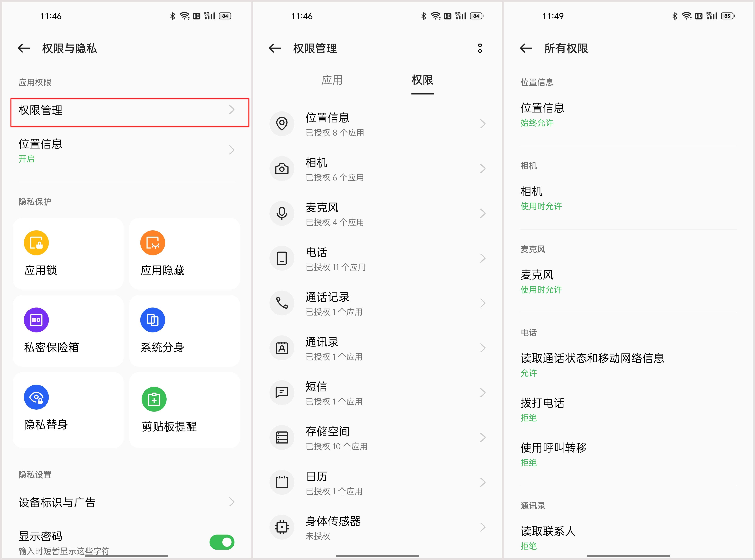
Task: Open chevron on left screen 位置信息 row
Action: click(232, 150)
